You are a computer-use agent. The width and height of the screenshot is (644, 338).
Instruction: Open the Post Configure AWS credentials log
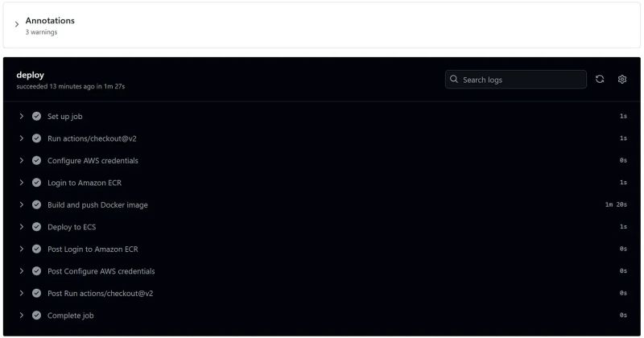(101, 271)
